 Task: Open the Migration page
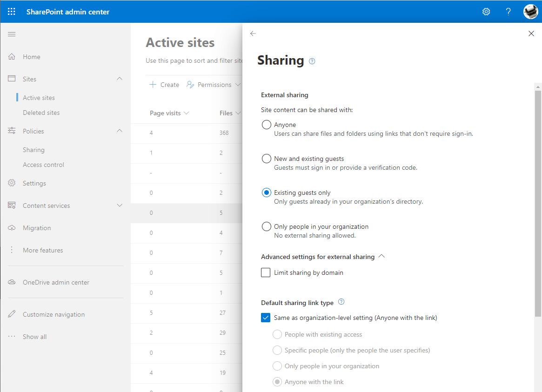tap(37, 228)
